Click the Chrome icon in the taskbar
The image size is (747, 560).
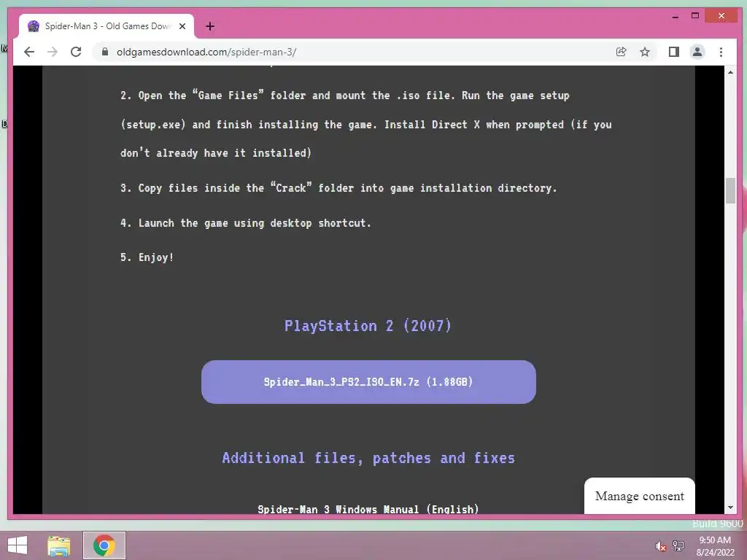click(104, 545)
